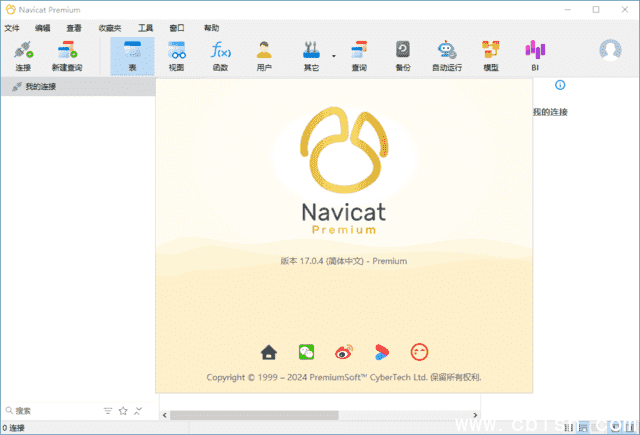This screenshot has width=640, height=435.
Task: Open the 编辑 menu
Action: point(42,28)
